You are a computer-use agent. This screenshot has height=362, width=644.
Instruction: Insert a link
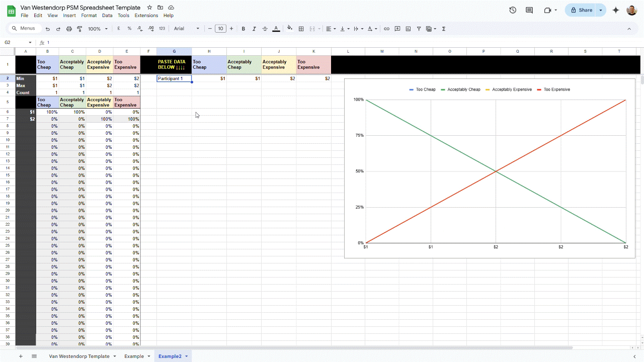386,29
